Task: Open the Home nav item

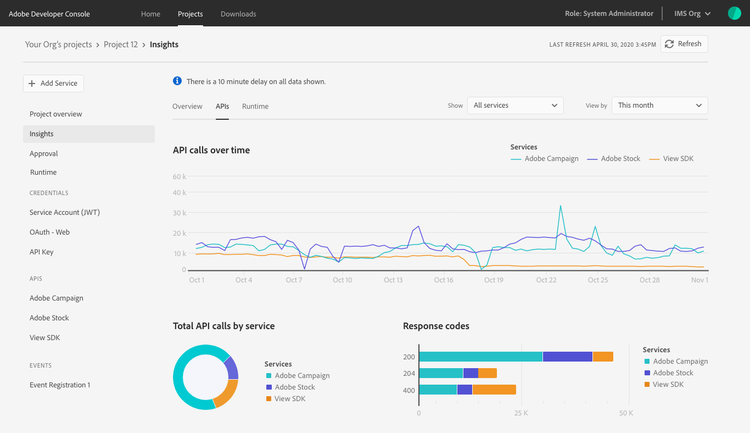Action: (x=150, y=14)
